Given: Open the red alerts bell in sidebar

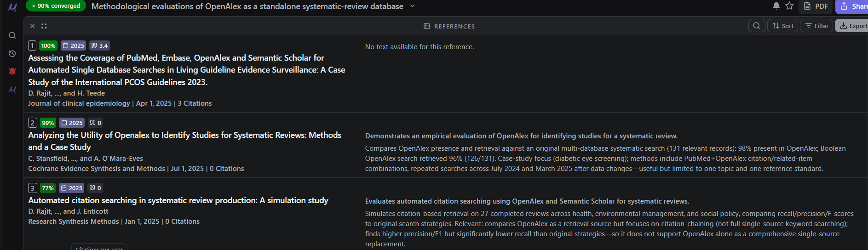Looking at the screenshot, I should (12, 71).
